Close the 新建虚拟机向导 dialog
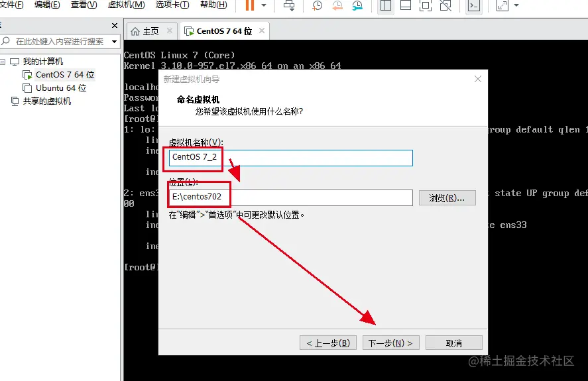 point(478,79)
